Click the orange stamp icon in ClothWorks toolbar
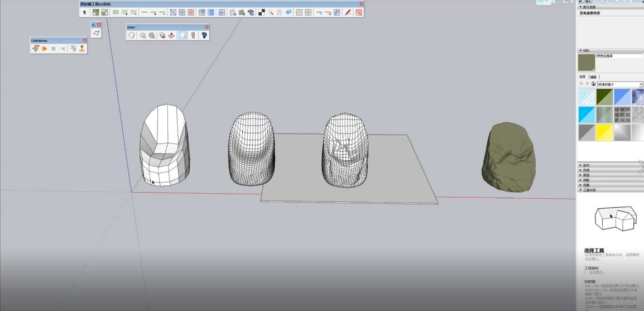The height and width of the screenshot is (311, 644). [x=81, y=49]
